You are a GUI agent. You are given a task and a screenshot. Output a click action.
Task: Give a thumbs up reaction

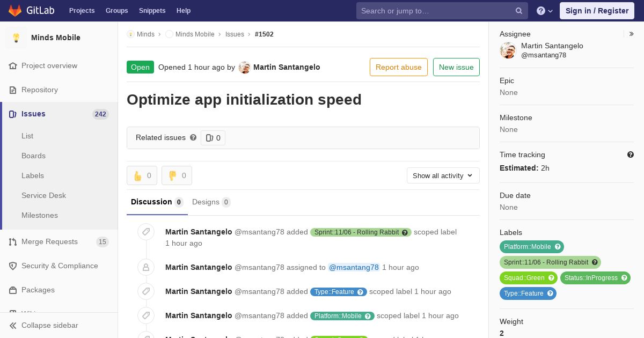click(142, 175)
